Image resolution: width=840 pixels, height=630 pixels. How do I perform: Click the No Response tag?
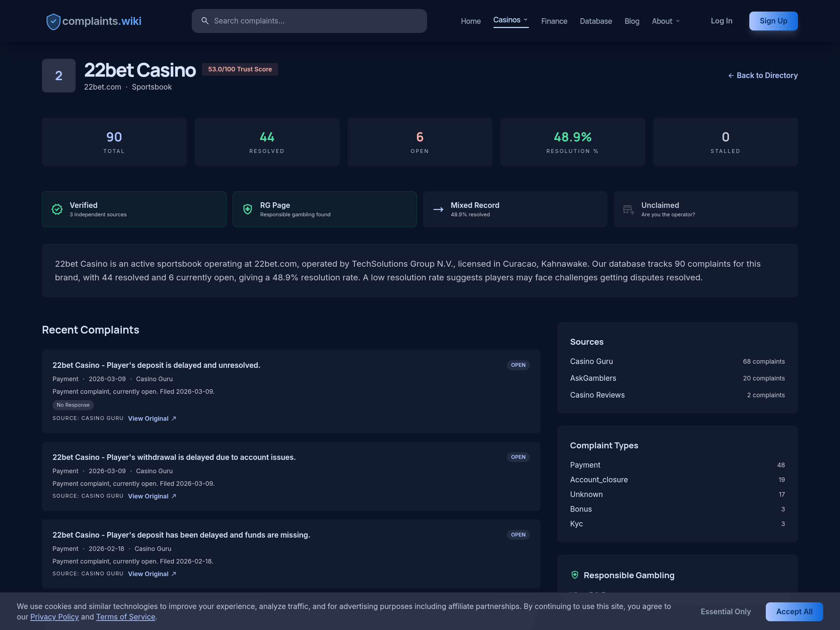[73, 405]
